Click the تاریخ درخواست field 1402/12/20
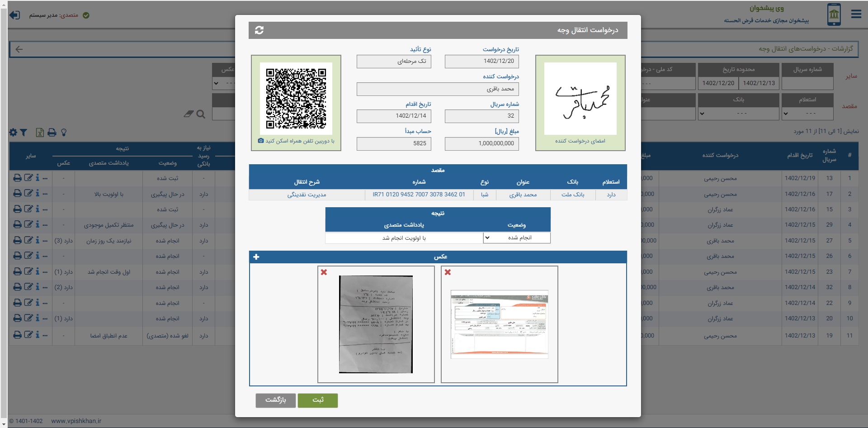868x428 pixels. 482,62
